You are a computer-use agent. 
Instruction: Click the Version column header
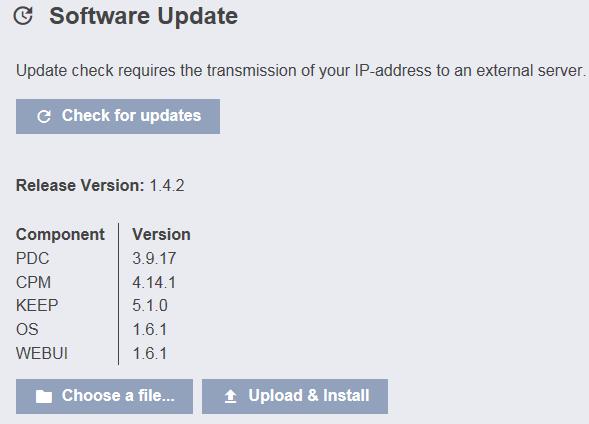click(x=161, y=234)
